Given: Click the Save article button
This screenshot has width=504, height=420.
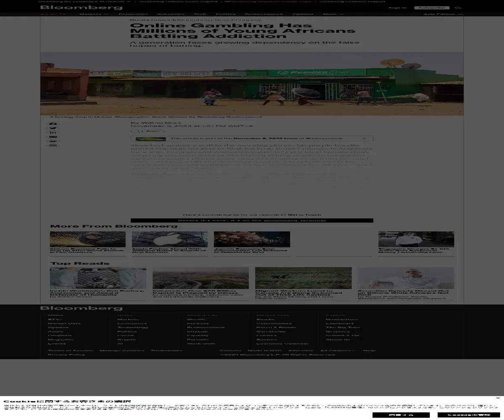Looking at the screenshot, I should [148, 131].
